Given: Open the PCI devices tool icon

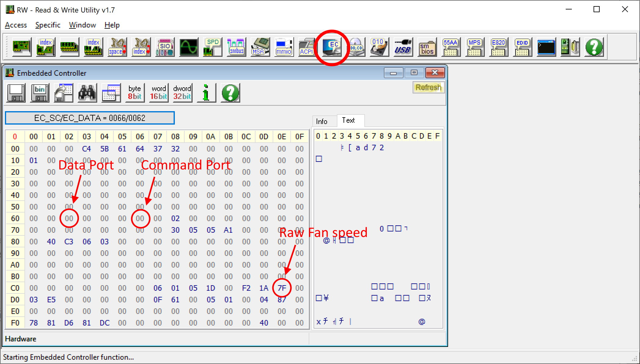Looking at the screenshot, I should pos(22,47).
